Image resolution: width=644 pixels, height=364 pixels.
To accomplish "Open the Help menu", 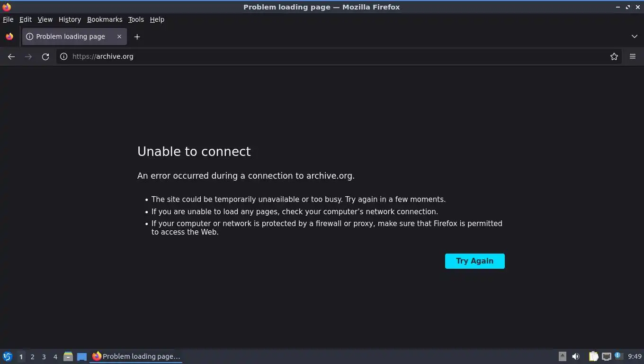I will 157,19.
